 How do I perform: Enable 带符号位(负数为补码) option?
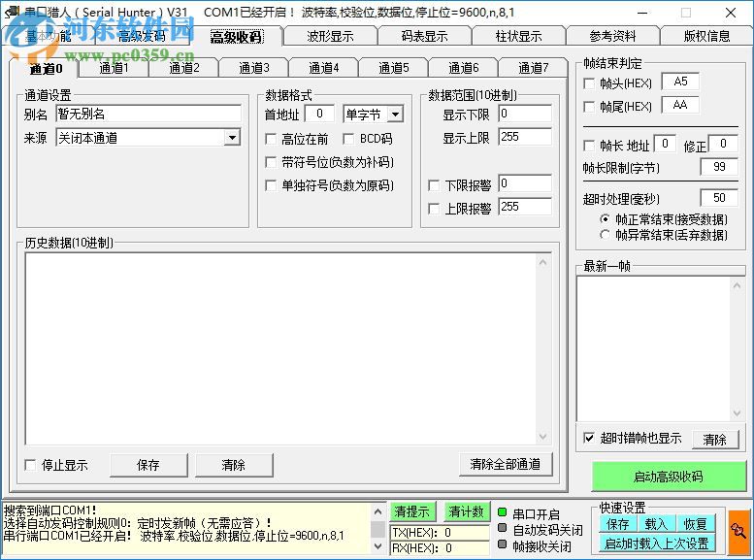point(271,162)
